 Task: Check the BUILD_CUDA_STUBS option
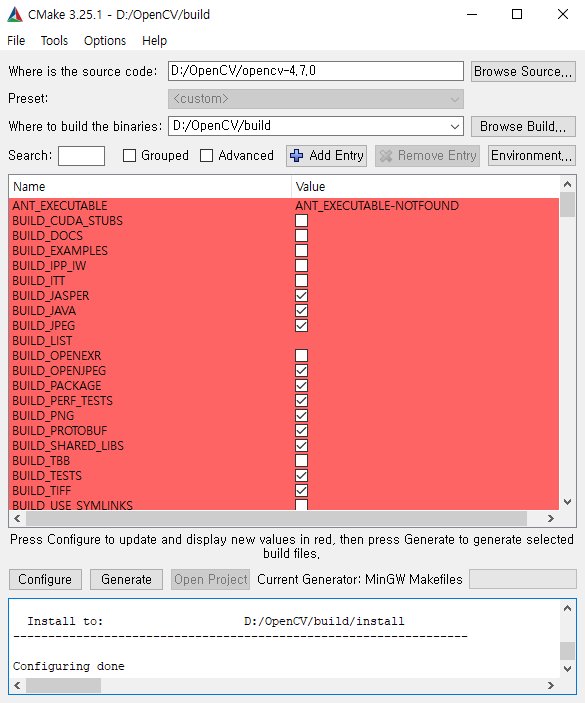(302, 221)
